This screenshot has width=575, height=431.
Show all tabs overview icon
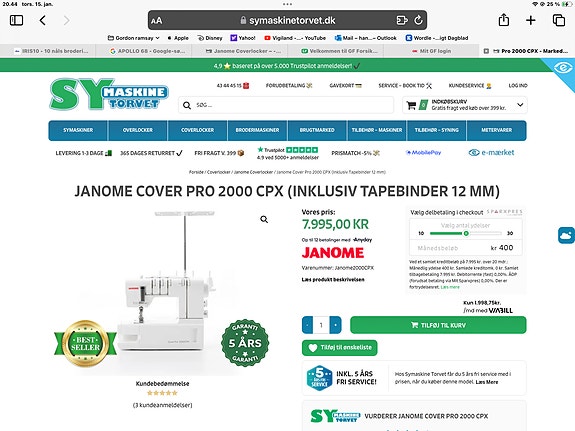coord(558,20)
